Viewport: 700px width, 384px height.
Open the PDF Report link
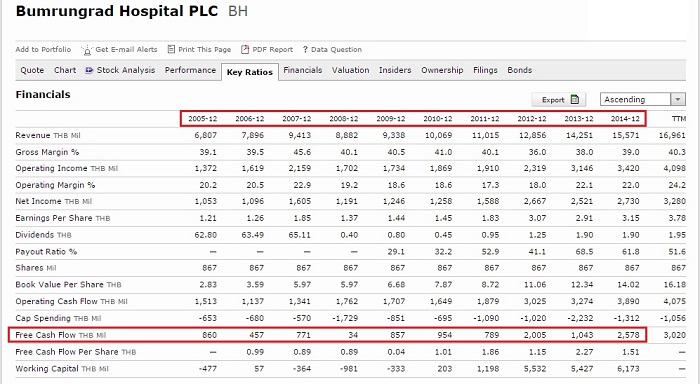(272, 50)
